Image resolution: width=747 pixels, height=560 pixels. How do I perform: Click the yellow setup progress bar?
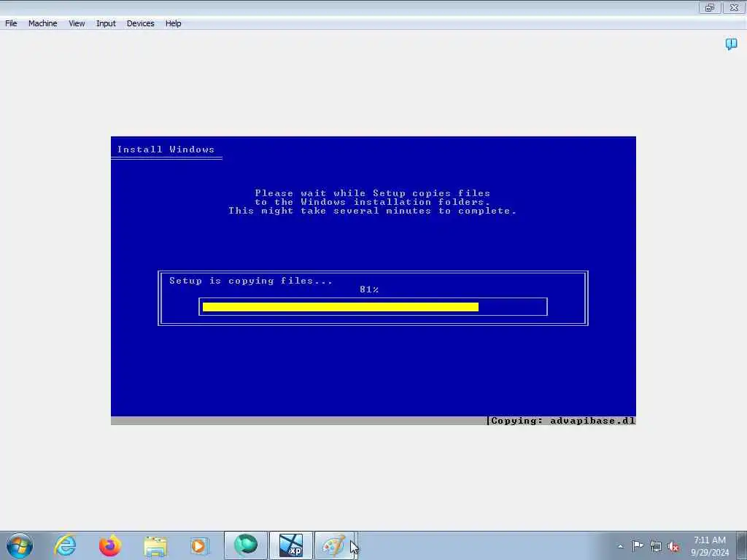(x=340, y=307)
